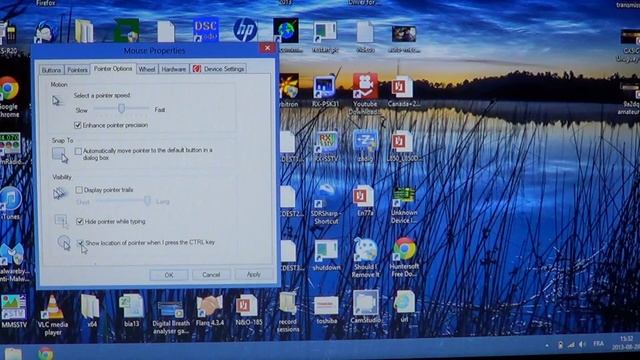Viewport: 640px width, 360px height.
Task: Click the pointer speed slider handle
Action: click(x=121, y=108)
